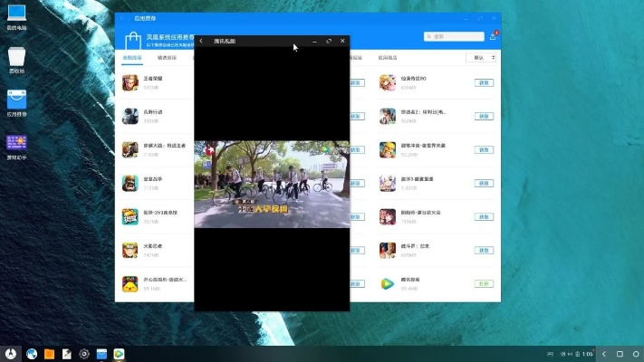644x362 pixels.
Task: Click the start menu icon on taskbar
Action: click(12, 353)
